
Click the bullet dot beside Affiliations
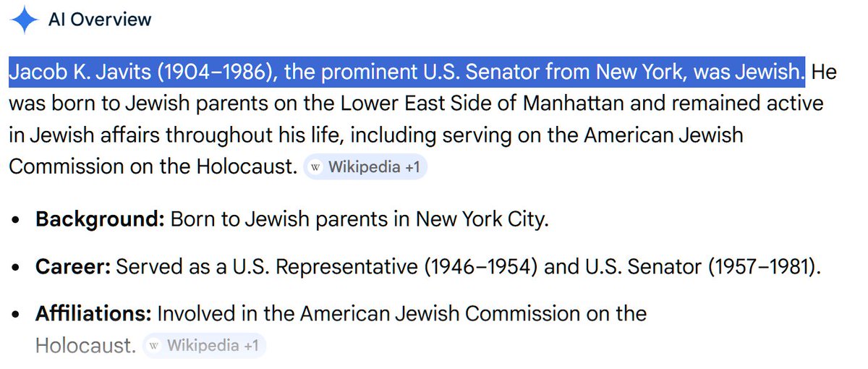click(x=16, y=315)
